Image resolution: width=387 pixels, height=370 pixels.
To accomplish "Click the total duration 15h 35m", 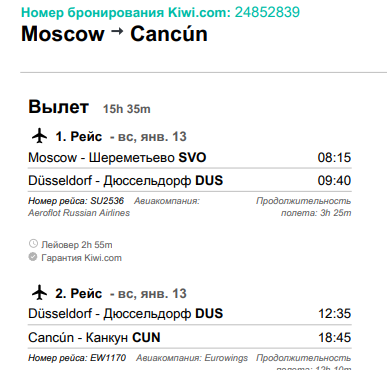I will point(126,109).
